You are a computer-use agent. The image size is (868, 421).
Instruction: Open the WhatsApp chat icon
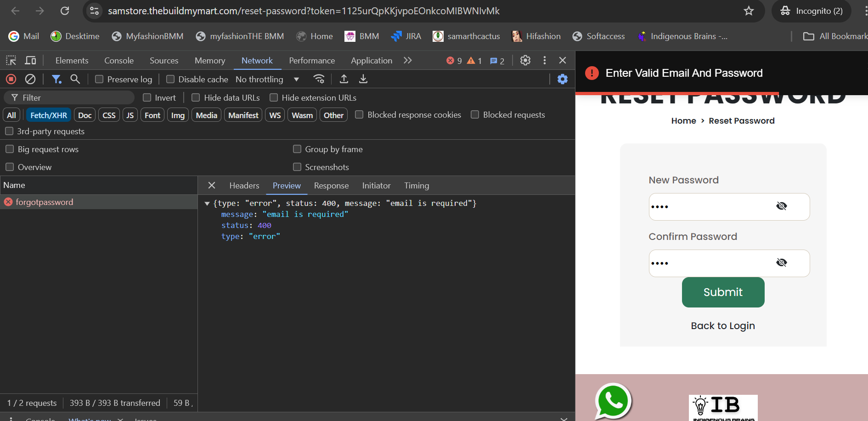pyautogui.click(x=613, y=401)
